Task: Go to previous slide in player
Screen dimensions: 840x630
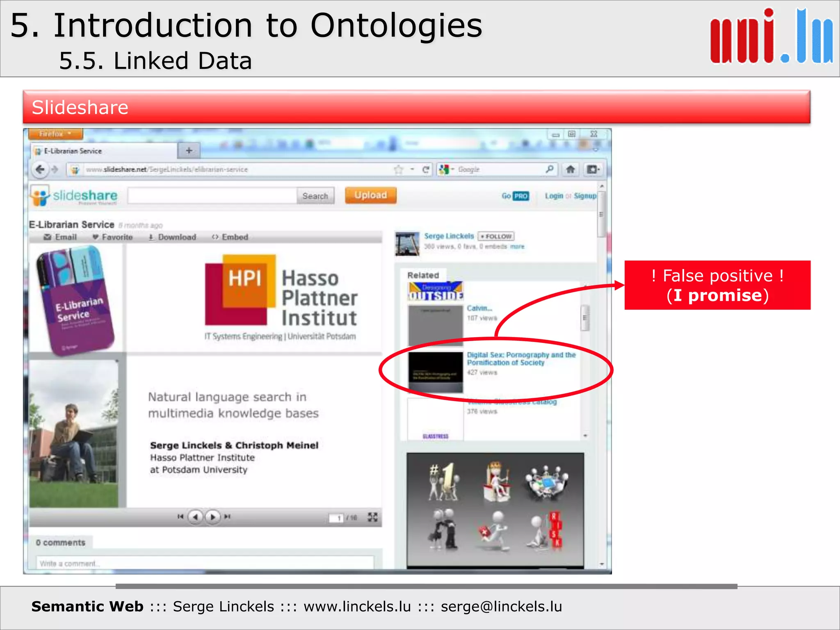Action: 196,517
